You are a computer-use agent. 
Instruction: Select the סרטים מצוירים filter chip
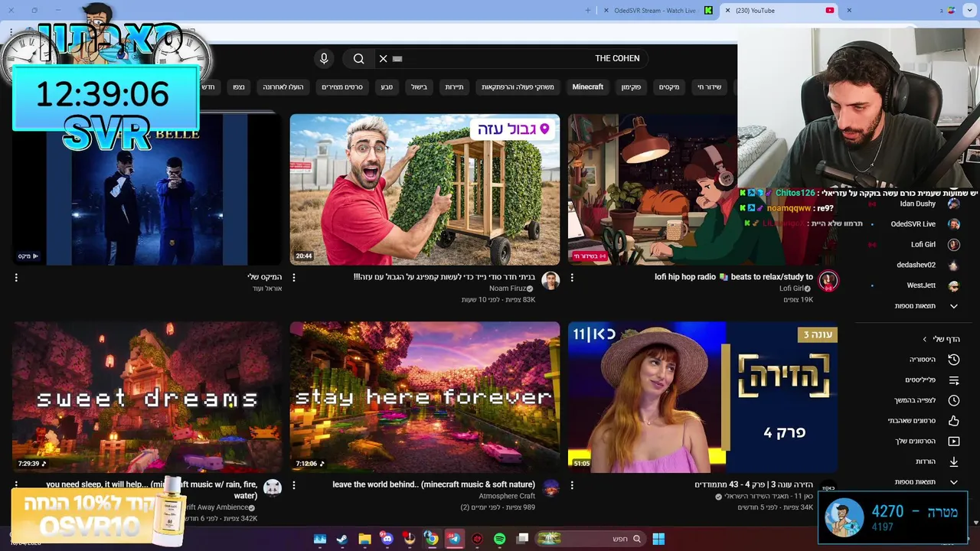(x=342, y=87)
